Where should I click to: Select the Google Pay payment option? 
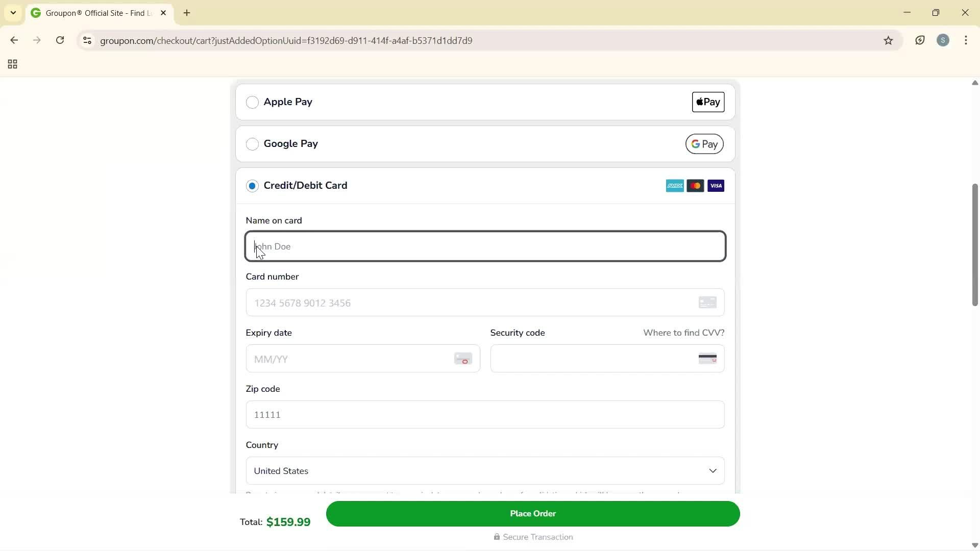pos(253,144)
